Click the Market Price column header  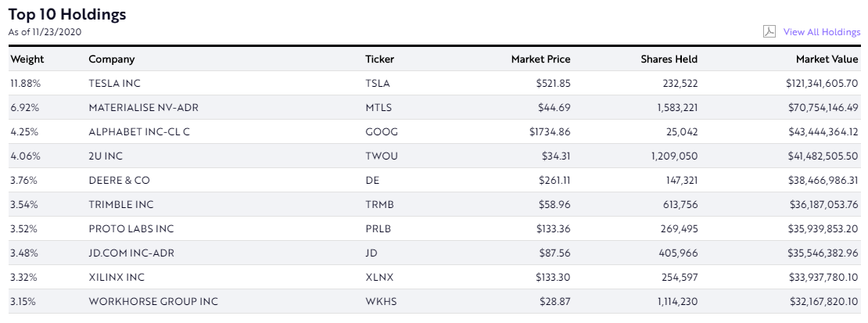click(540, 59)
